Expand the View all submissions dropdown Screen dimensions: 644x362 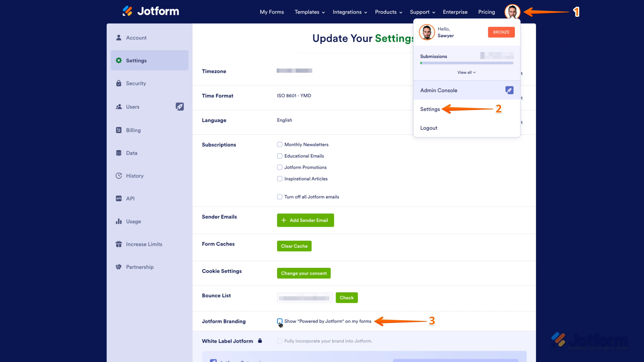pos(466,72)
